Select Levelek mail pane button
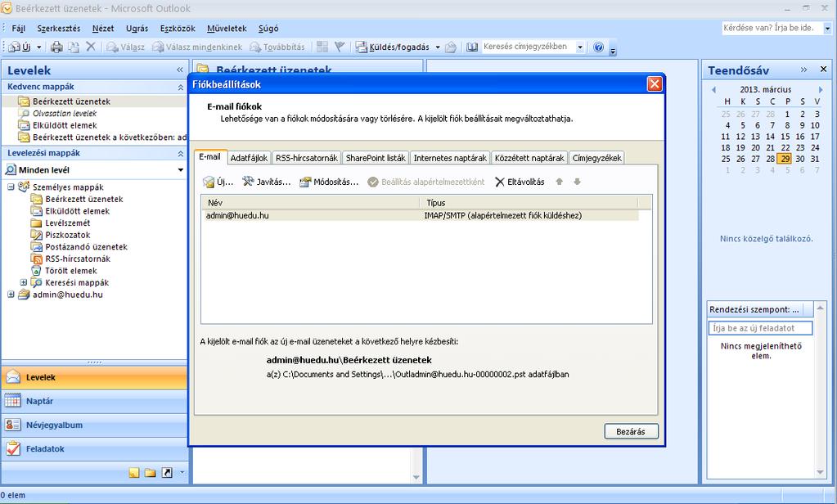The width and height of the screenshot is (837, 504). (94, 377)
